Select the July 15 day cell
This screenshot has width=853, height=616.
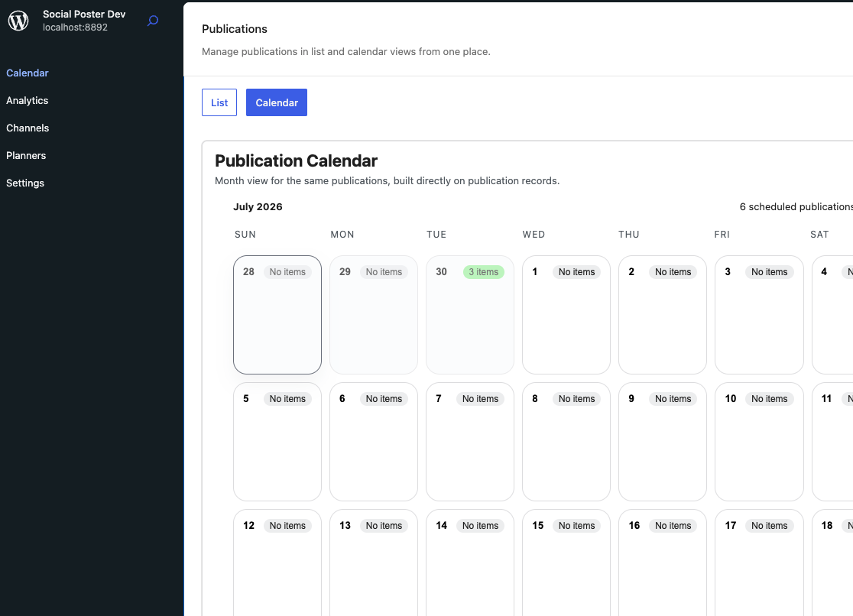coord(566,563)
